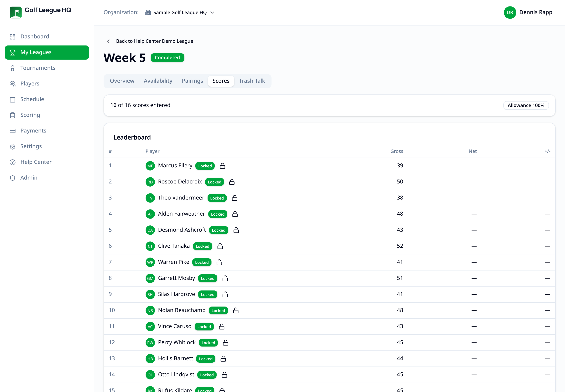
Task: Click 16 of 16 scores entered text
Action: pyautogui.click(x=140, y=105)
